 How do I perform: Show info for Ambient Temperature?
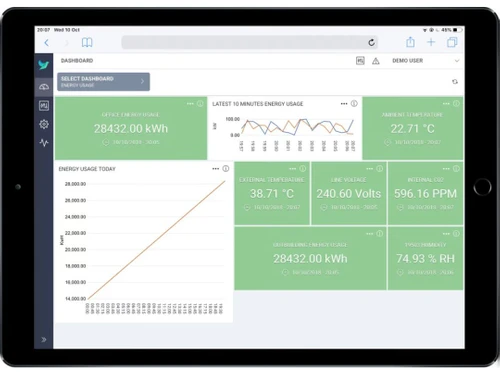[x=456, y=104]
